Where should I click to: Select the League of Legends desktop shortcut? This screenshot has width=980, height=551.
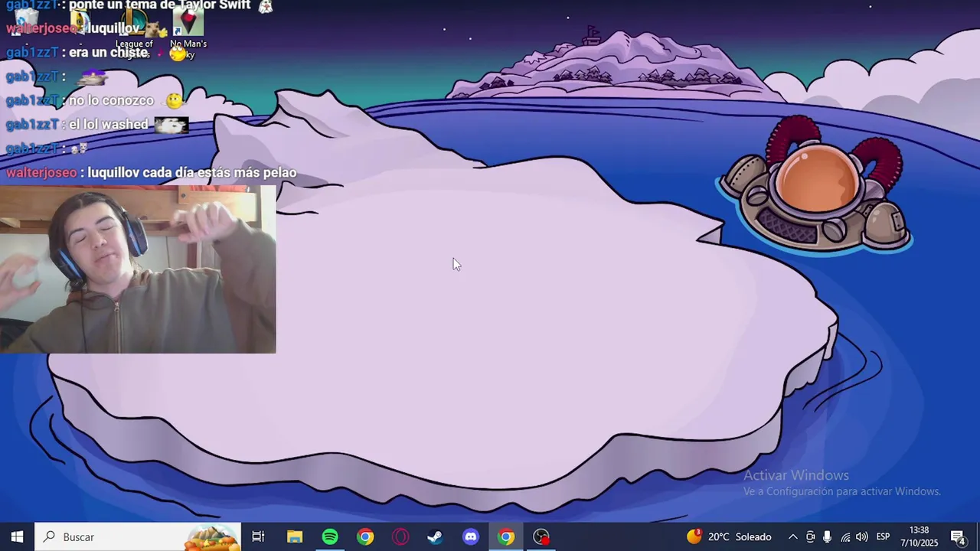click(135, 31)
